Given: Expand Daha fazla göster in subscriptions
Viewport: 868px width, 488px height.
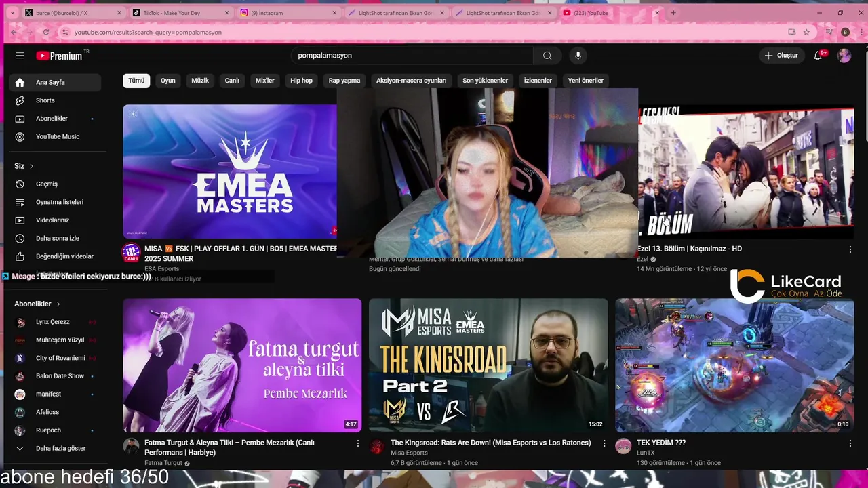Looking at the screenshot, I should (56, 448).
